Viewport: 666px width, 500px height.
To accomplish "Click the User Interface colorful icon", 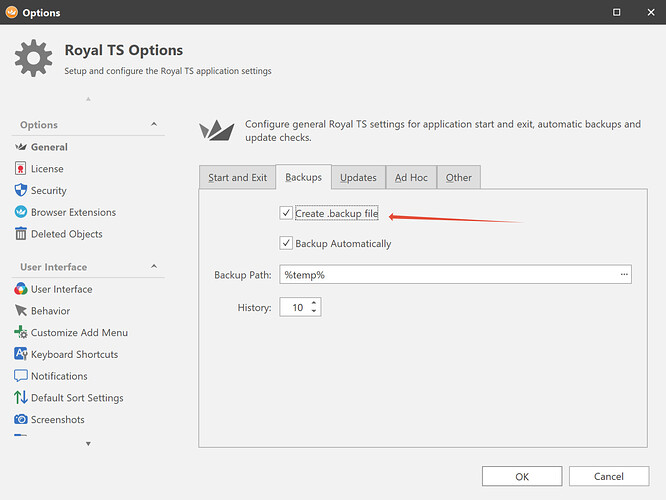I will point(22,289).
